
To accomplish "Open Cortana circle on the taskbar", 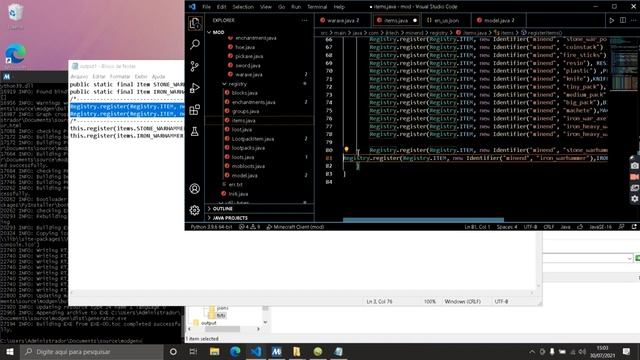I will (173, 351).
